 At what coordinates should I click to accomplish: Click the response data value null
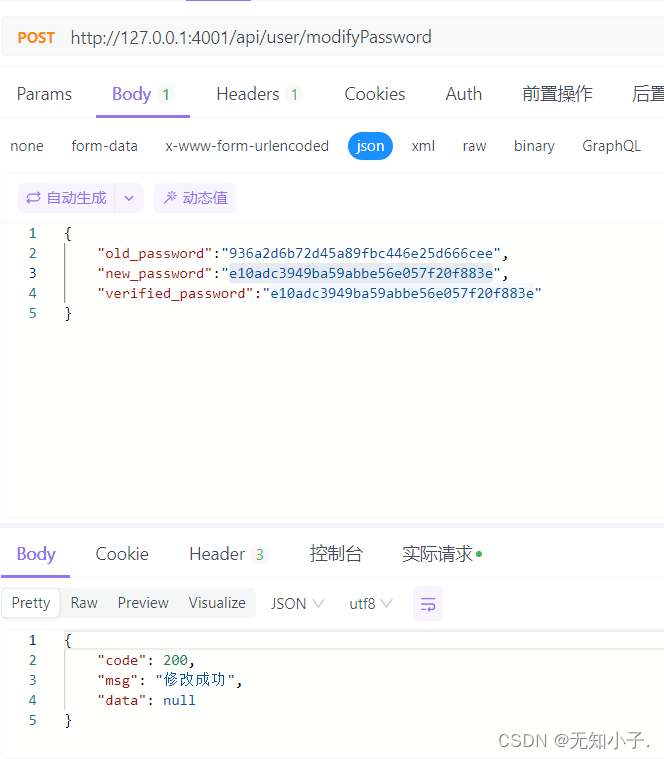[179, 700]
